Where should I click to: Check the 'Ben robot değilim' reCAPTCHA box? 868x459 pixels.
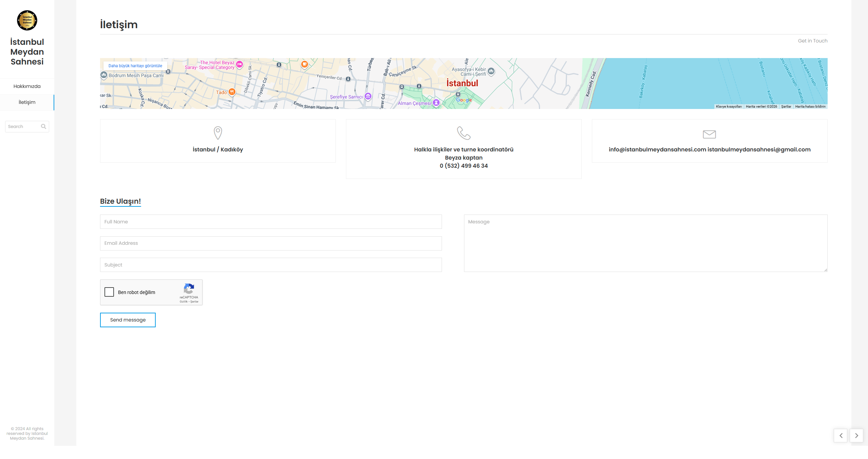point(109,292)
